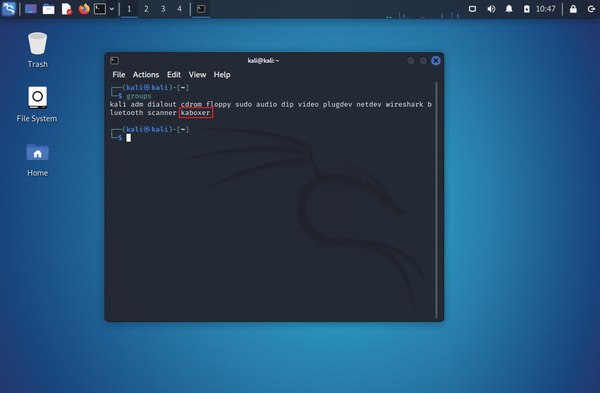
Task: Click the terminal icon in the window title bar
Action: tap(114, 60)
